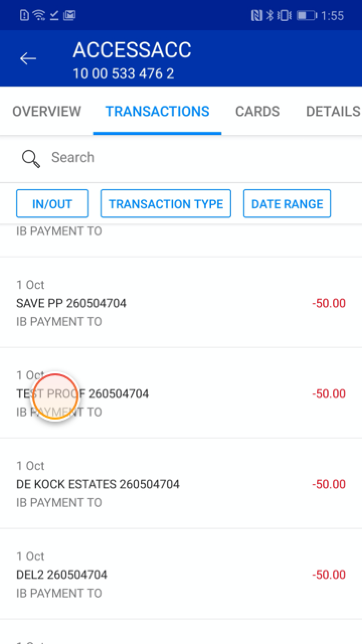Viewport: 362px width, 644px height.
Task: Tap the Wi-Fi status icon
Action: 39,16
